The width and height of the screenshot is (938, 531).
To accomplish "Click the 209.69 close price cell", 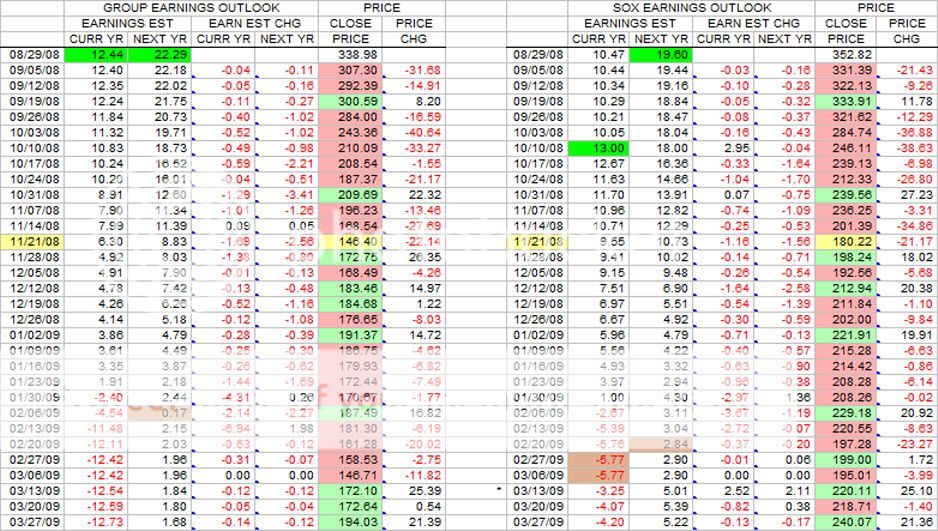I will 349,195.
